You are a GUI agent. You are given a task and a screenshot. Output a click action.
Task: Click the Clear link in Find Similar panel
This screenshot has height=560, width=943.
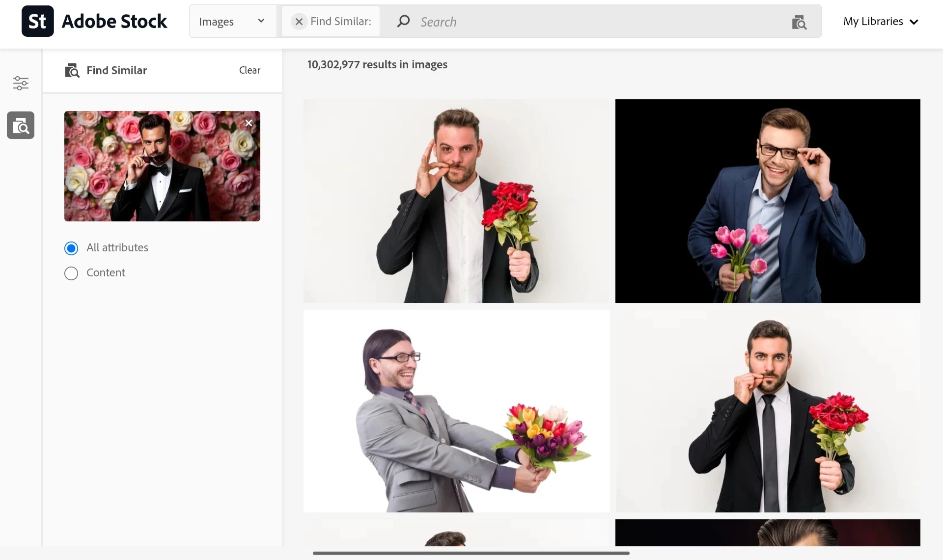pos(250,70)
